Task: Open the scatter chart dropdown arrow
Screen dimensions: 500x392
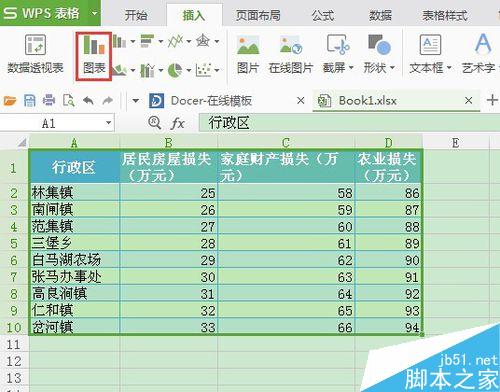Action: pos(217,70)
